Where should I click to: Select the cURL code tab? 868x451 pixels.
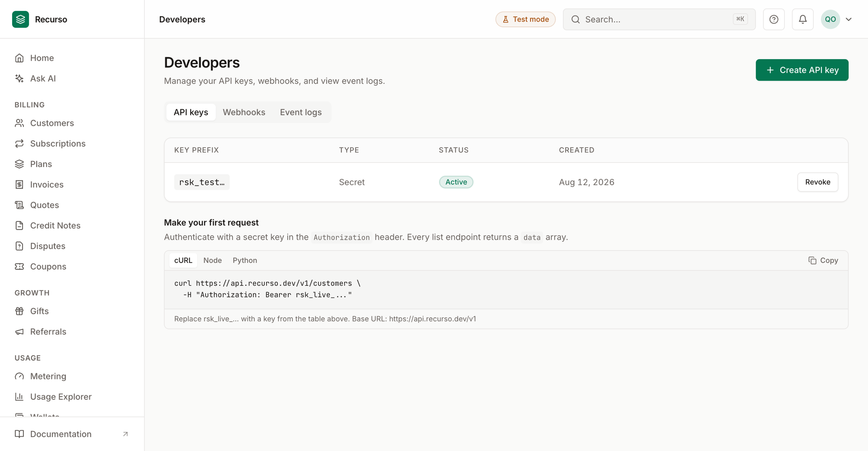coord(183,260)
